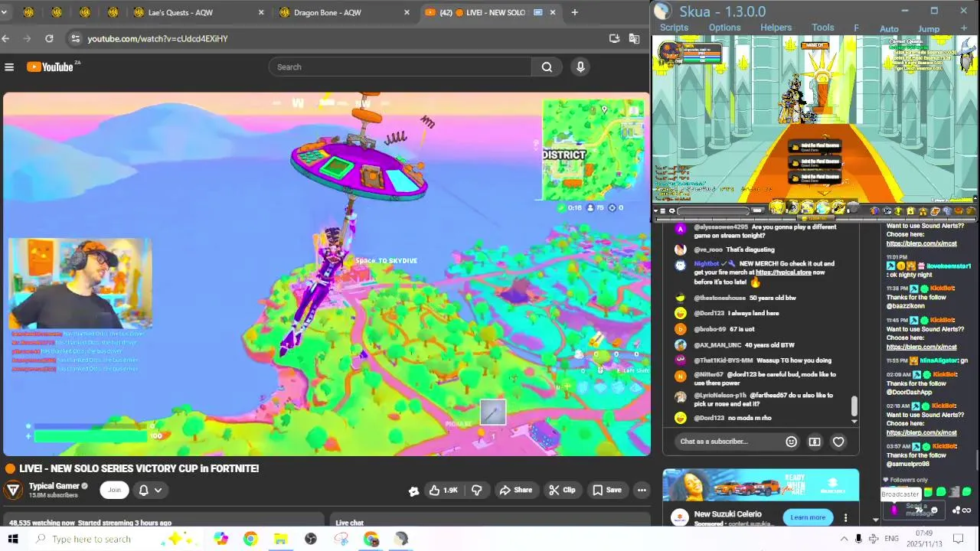The height and width of the screenshot is (551, 980).
Task: Click the Join channel button
Action: pos(114,490)
